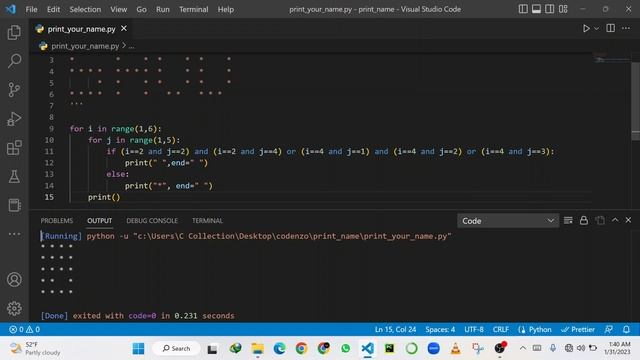Open the View menu

click(118, 9)
